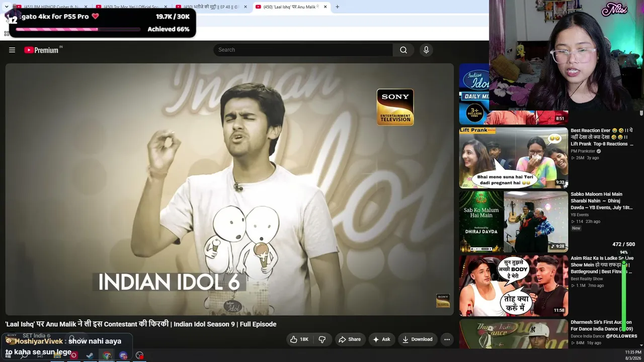Like the video showing 18K likes
The image size is (644, 362).
click(x=299, y=339)
